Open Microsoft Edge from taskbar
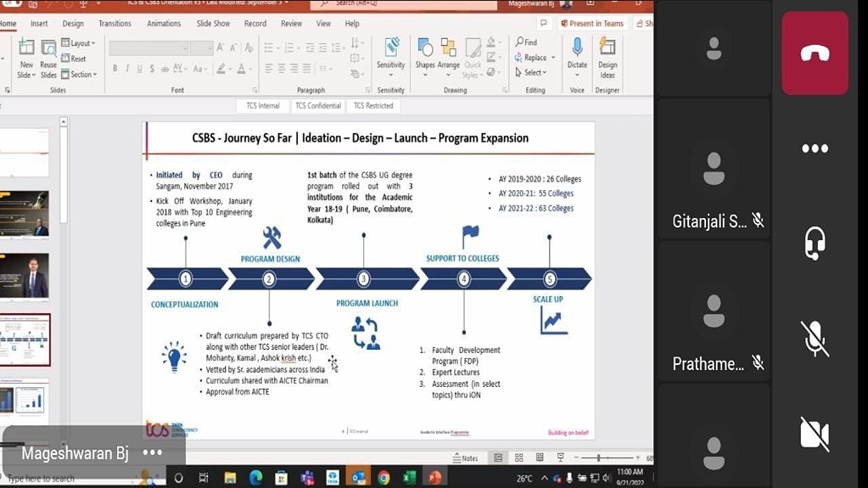This screenshot has width=868, height=488. pos(255,478)
